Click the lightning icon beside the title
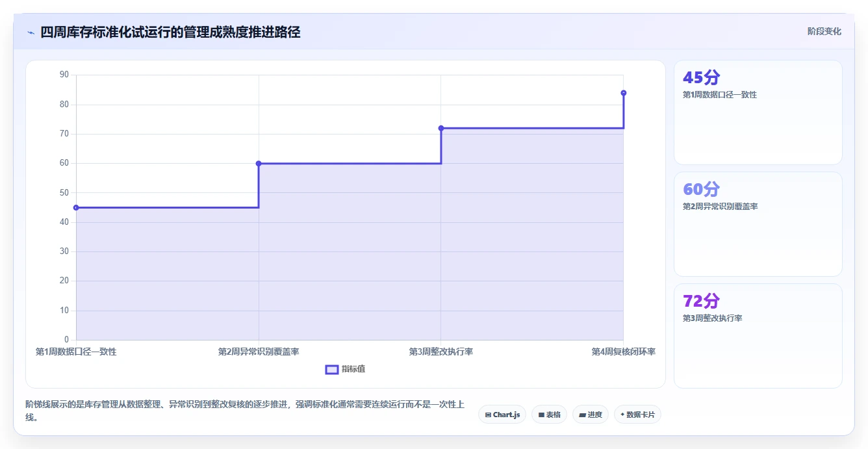Viewport: 868px width, 449px height. pos(31,32)
